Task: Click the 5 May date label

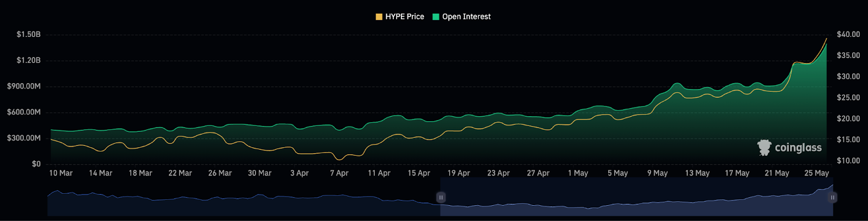Action: tap(617, 173)
